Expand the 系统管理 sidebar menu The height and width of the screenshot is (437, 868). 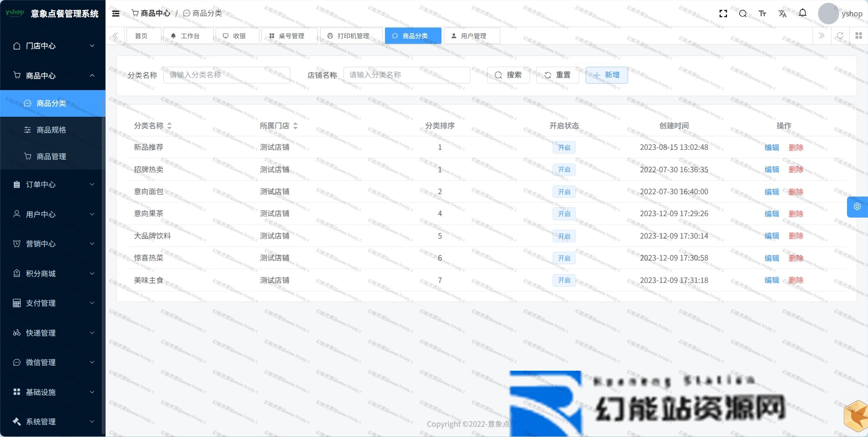pos(53,422)
